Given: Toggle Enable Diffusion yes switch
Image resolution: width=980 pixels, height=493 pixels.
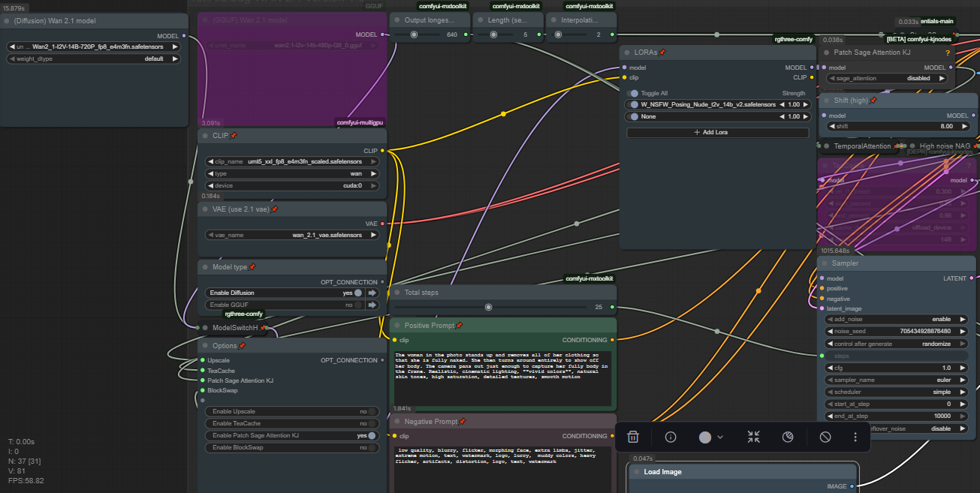Looking at the screenshot, I should [358, 293].
